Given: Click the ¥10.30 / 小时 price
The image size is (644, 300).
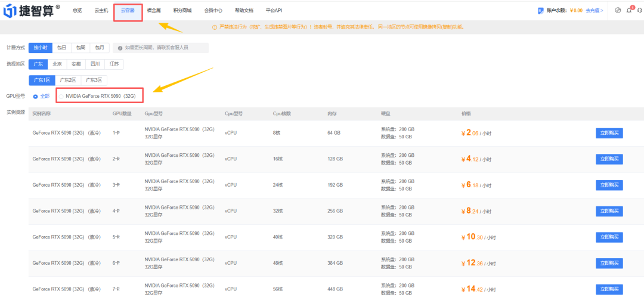Looking at the screenshot, I should pos(479,237).
